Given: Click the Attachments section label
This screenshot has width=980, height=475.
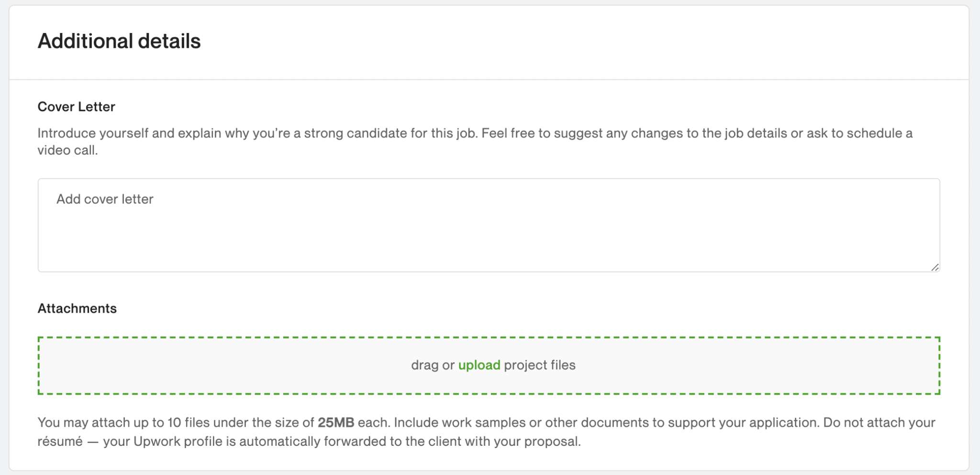Looking at the screenshot, I should pos(77,308).
